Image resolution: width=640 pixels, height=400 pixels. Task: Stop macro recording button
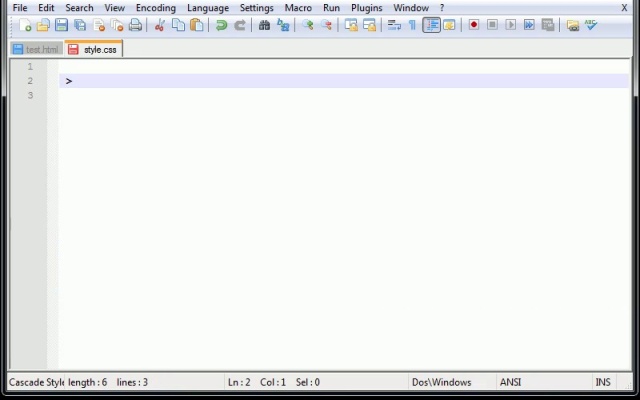[x=492, y=25]
